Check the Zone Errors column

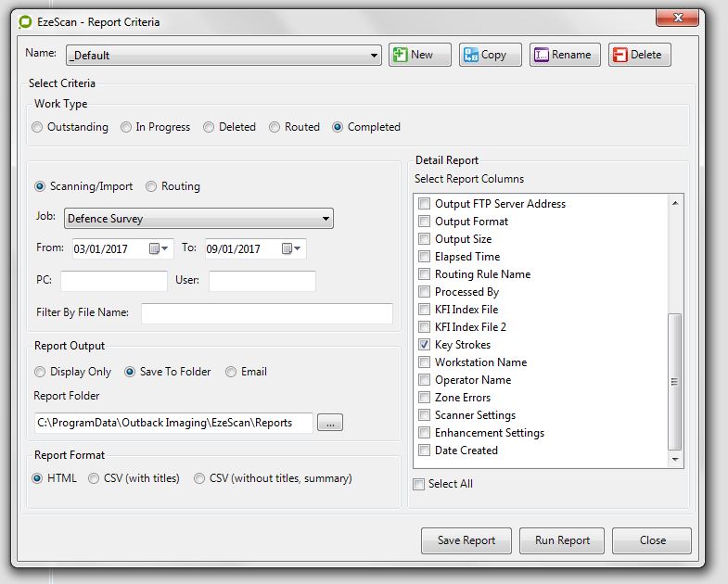tap(424, 398)
